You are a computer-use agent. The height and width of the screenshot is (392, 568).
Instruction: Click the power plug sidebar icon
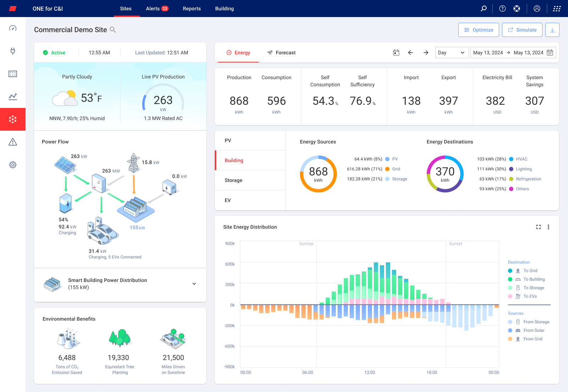(x=13, y=51)
